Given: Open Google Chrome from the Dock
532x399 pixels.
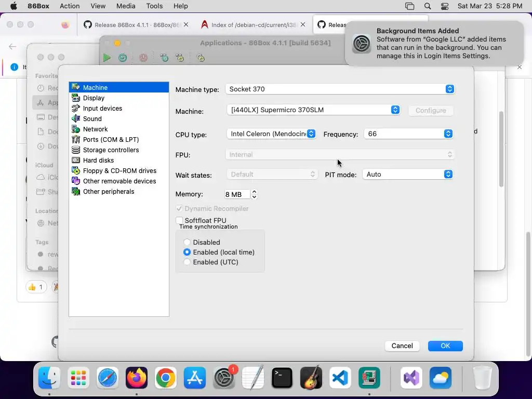Looking at the screenshot, I should click(x=166, y=378).
